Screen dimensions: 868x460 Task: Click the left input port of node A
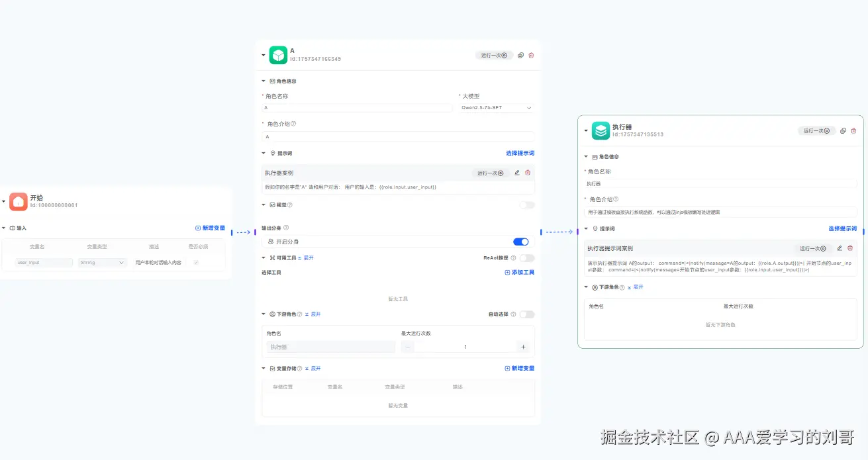coord(255,232)
